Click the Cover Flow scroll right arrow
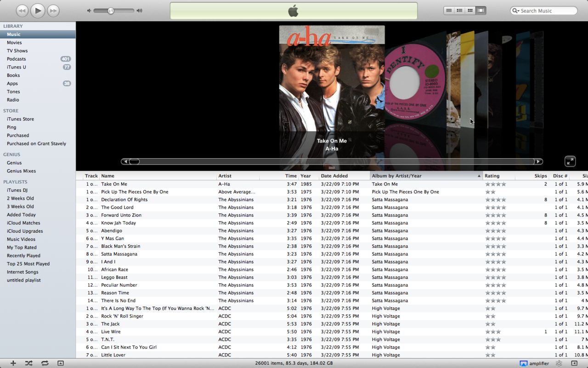 pos(538,161)
